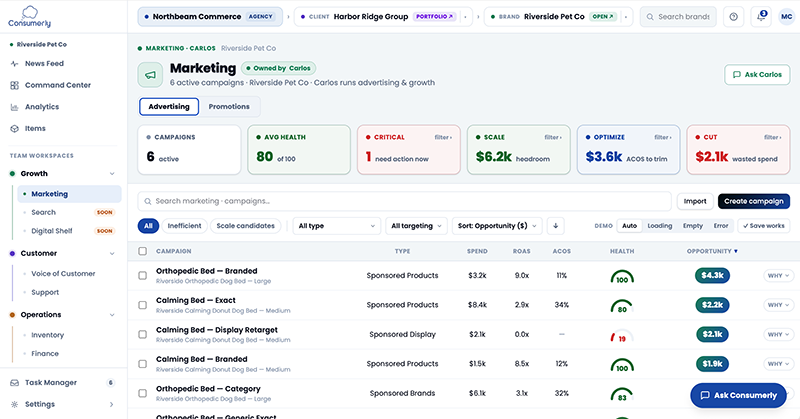Click SOON badge next to Search
The image size is (800, 419).
pyautogui.click(x=105, y=212)
